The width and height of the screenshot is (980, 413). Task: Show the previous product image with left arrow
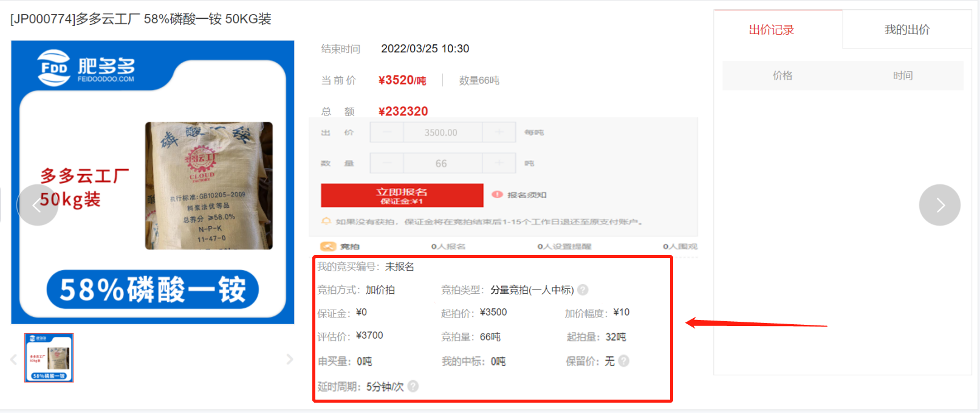(37, 205)
